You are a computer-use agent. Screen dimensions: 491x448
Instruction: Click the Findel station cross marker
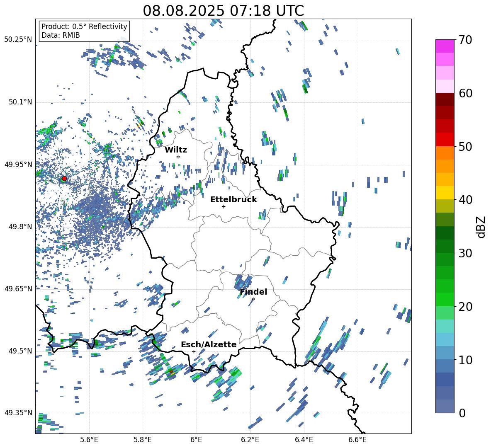(x=253, y=299)
